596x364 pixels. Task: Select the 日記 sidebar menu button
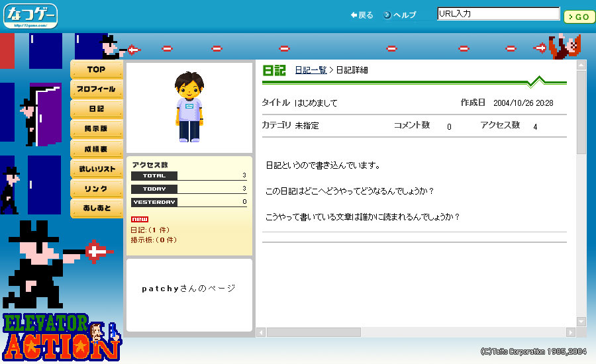(x=96, y=109)
